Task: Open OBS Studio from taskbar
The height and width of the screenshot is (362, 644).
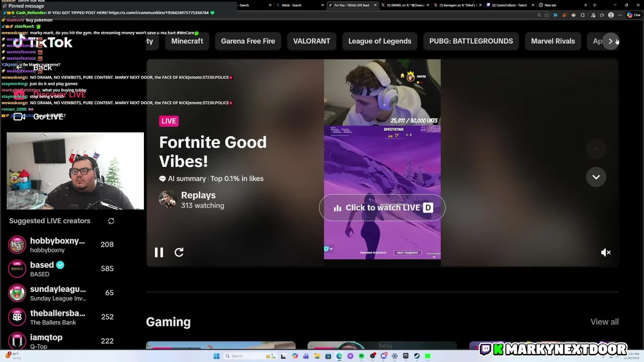Action: click(372, 356)
